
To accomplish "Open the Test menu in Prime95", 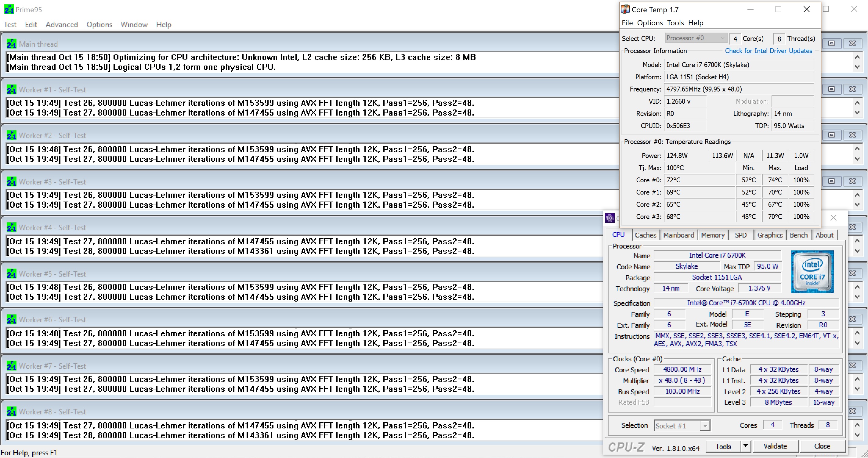I will 10,25.
